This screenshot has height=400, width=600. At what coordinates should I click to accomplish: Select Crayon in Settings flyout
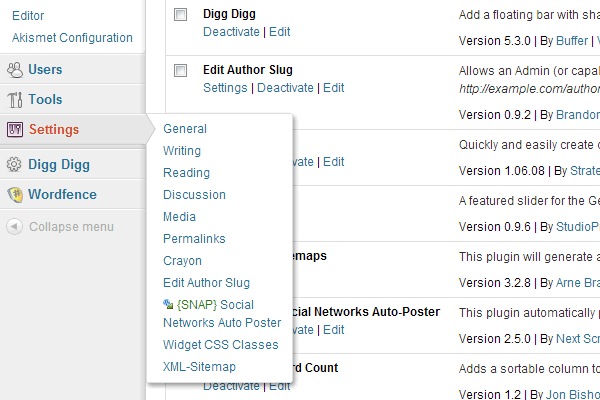[x=182, y=261]
